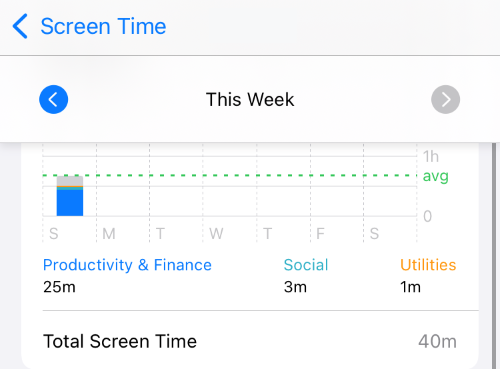This screenshot has width=500, height=369.
Task: Select the This Week heading
Action: coord(250,99)
